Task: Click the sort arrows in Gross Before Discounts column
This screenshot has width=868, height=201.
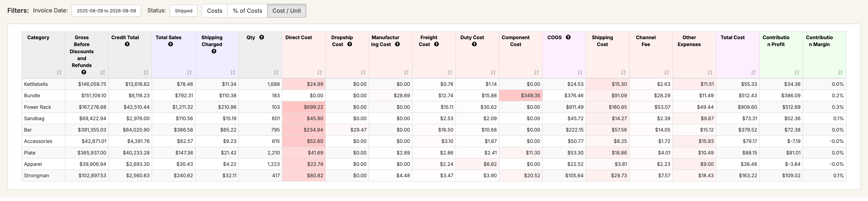Action: click(x=103, y=72)
